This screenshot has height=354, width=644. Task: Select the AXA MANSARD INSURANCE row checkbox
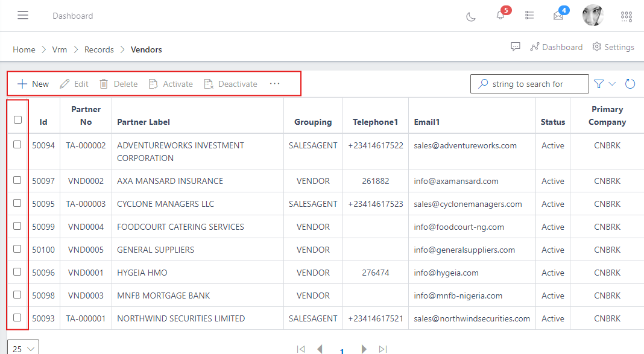coord(17,180)
